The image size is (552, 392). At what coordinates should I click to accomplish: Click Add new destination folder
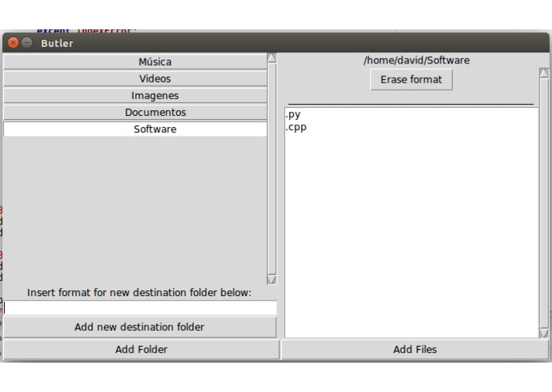(140, 327)
